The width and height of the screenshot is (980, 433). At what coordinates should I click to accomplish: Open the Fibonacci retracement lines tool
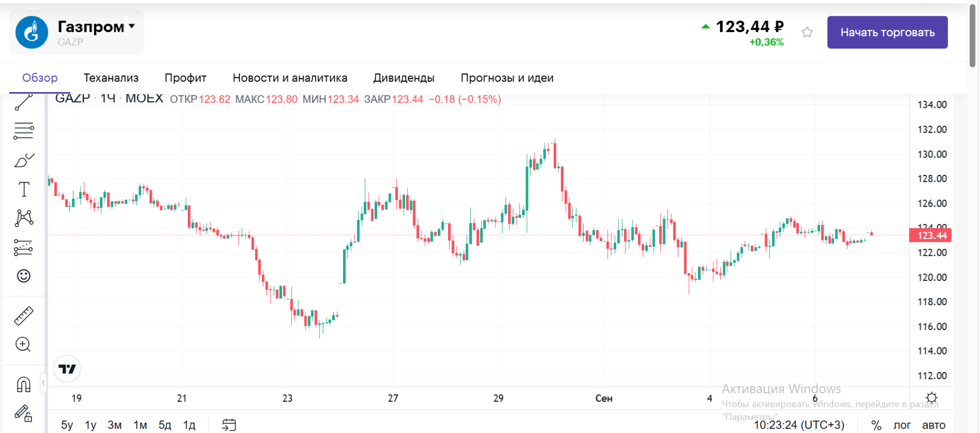23,131
